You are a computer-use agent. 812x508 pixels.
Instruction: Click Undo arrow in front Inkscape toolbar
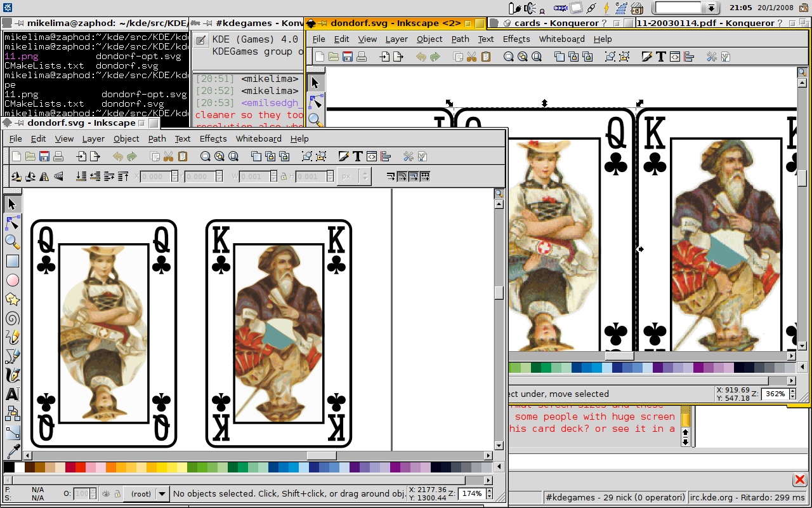pyautogui.click(x=118, y=156)
